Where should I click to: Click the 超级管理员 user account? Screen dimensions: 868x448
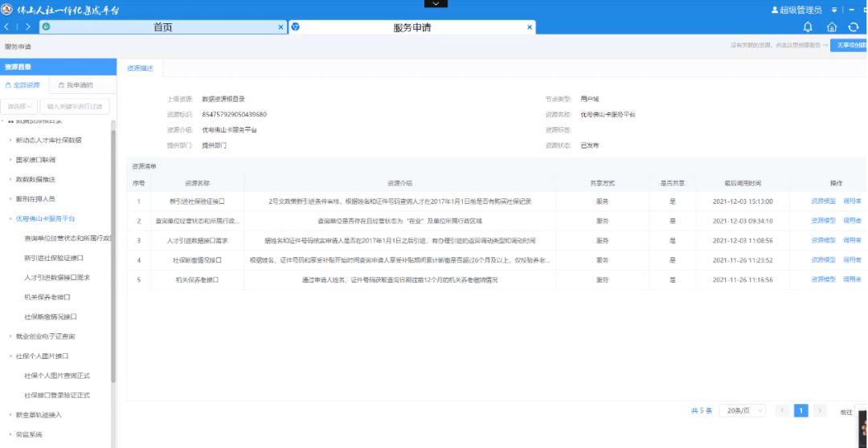[x=794, y=10]
